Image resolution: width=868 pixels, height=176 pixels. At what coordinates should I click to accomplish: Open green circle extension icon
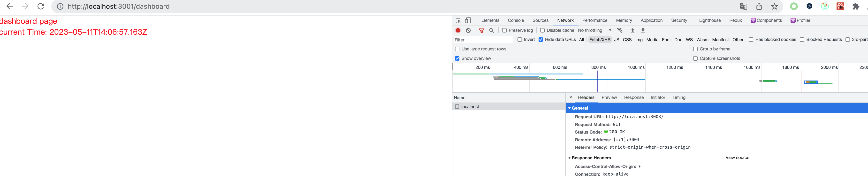794,6
